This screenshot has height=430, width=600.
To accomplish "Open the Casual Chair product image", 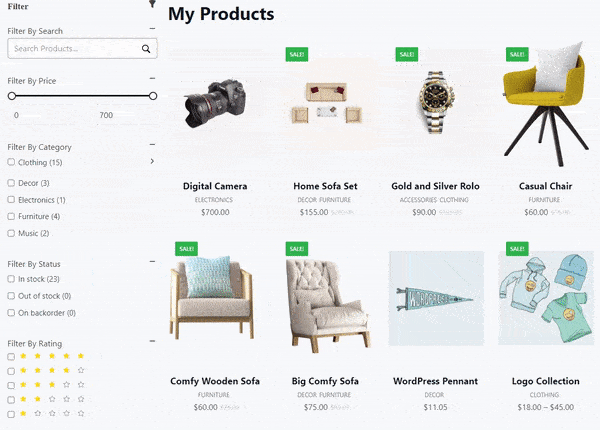I will pyautogui.click(x=546, y=103).
